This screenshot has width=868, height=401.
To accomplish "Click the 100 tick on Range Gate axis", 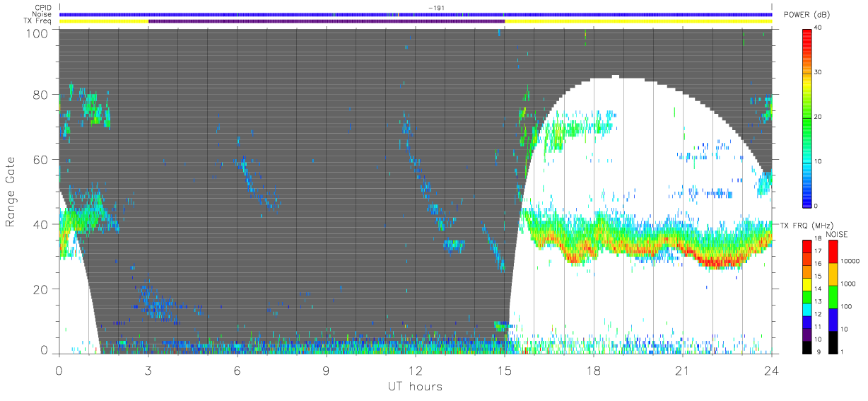I will pyautogui.click(x=37, y=33).
